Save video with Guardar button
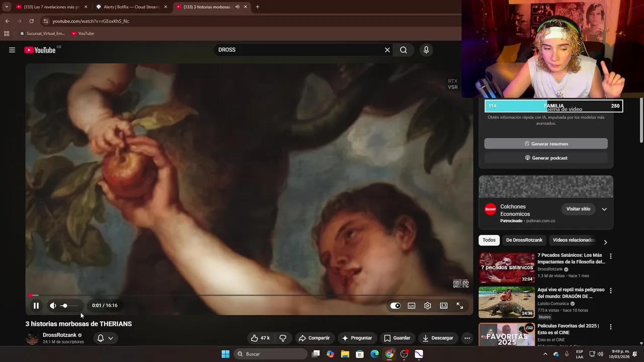 pos(397,338)
